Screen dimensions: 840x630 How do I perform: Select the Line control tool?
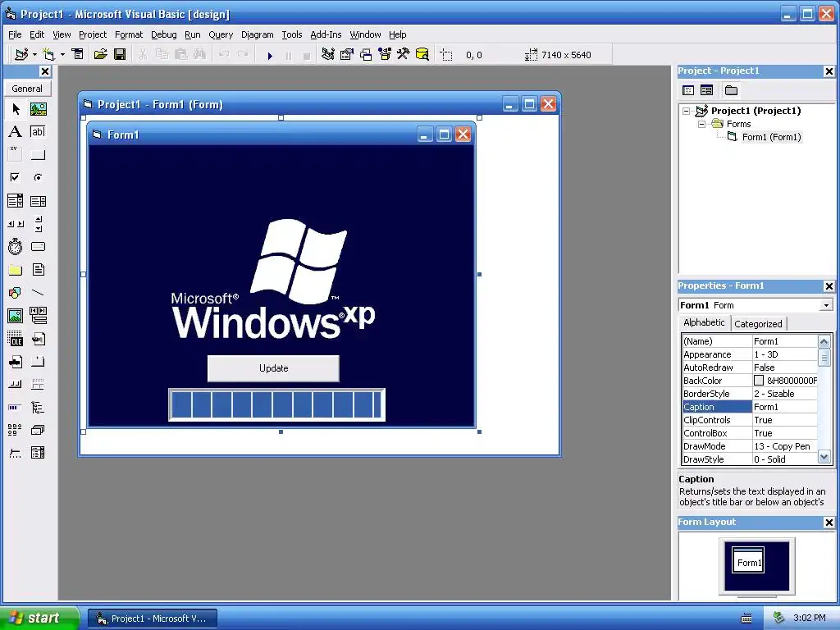(x=38, y=293)
